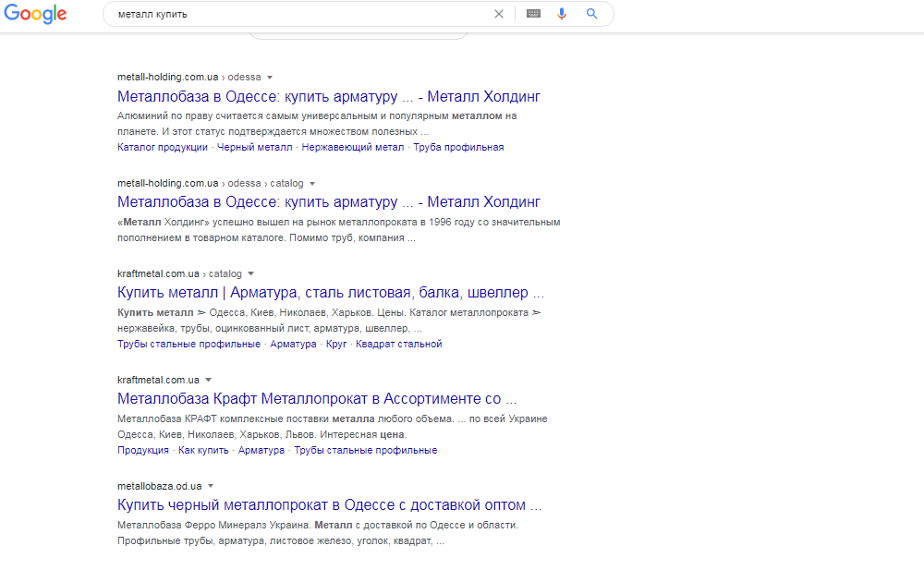Click the Google logo

[x=35, y=14]
